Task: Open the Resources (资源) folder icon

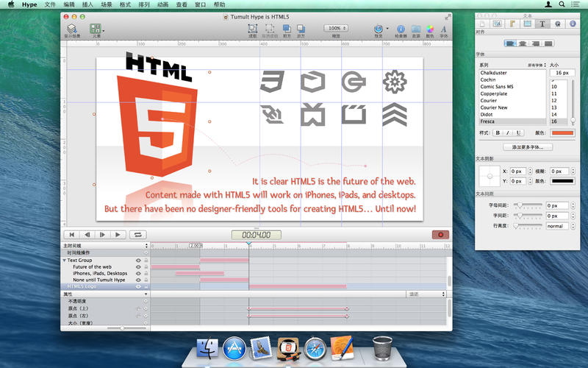Action: coord(416,29)
